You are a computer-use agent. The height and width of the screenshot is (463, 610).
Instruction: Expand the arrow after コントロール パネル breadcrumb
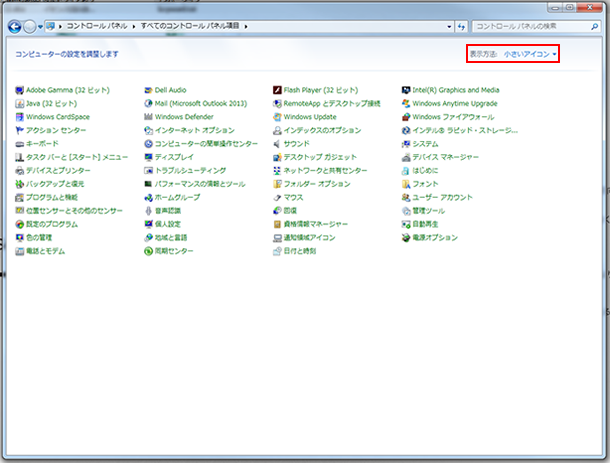[133, 26]
